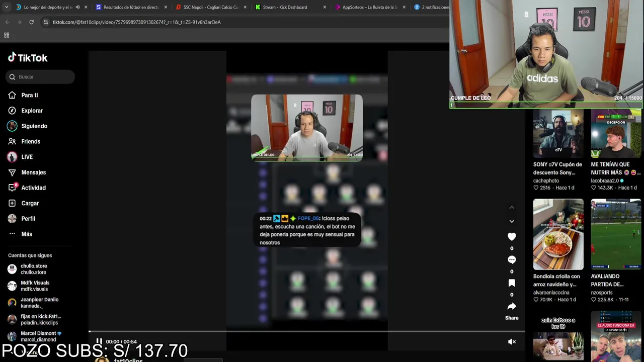Viewport: 644px width, 362px height.
Task: Go forward with the browser forward arrow
Action: click(x=19, y=22)
